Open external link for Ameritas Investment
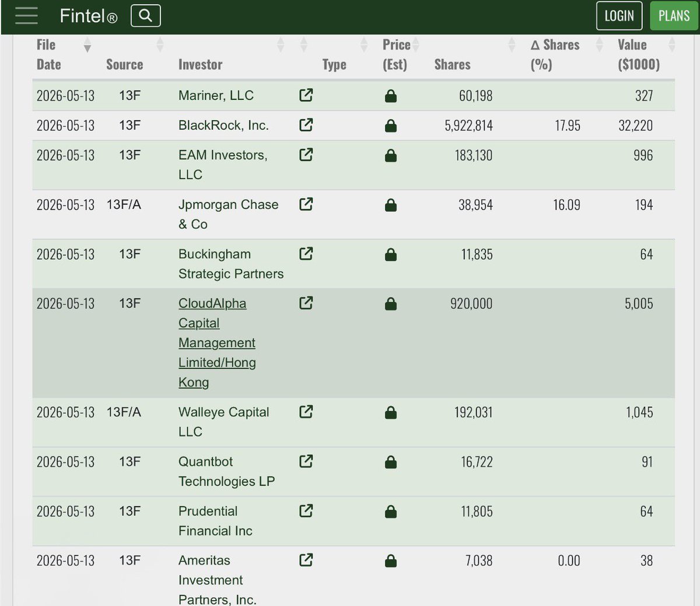The width and height of the screenshot is (700, 606). point(306,560)
